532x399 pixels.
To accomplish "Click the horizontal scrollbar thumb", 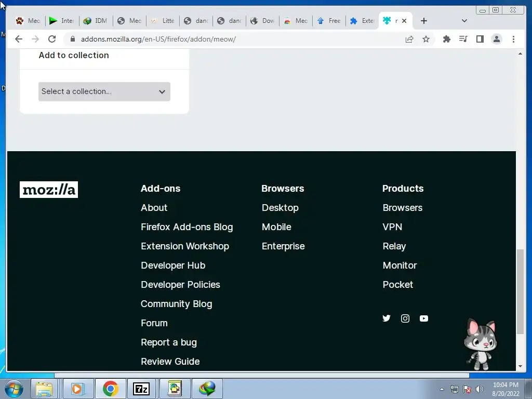I will (262, 375).
